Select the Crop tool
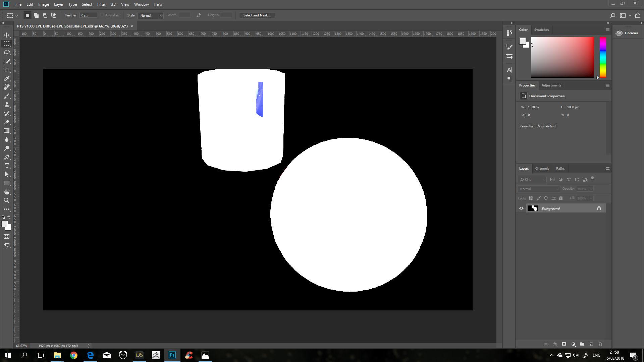 [7, 70]
